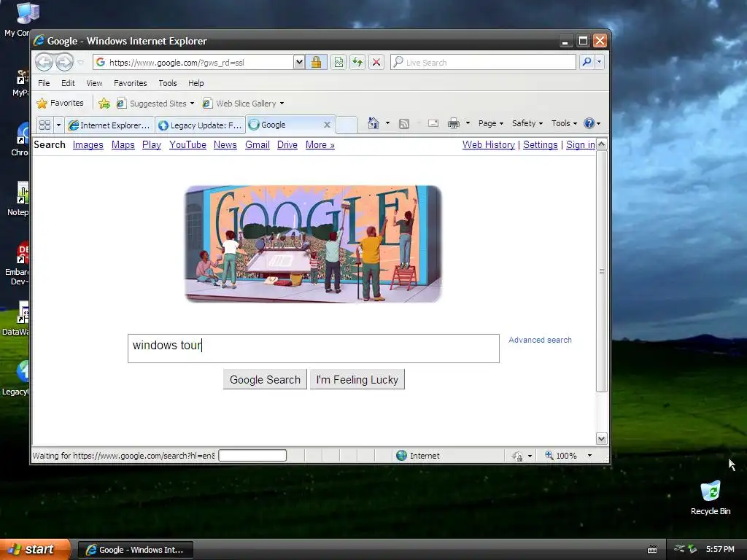The image size is (747, 560).
Task: Click the Live Search input box
Action: click(x=483, y=62)
